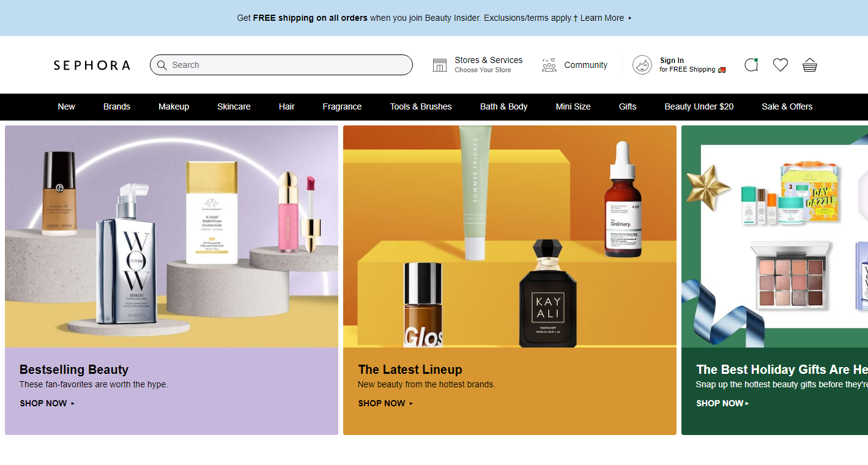The height and width of the screenshot is (465, 868).
Task: Expand the Makeup category menu
Action: pyautogui.click(x=174, y=106)
